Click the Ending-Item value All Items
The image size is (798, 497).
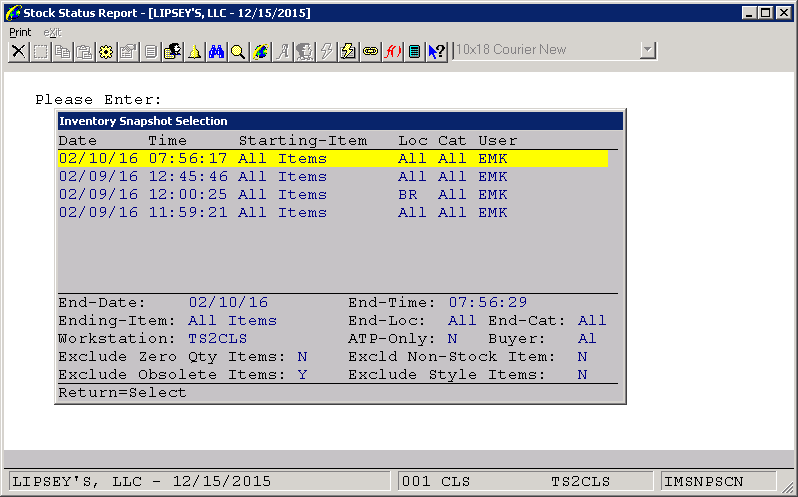(233, 321)
